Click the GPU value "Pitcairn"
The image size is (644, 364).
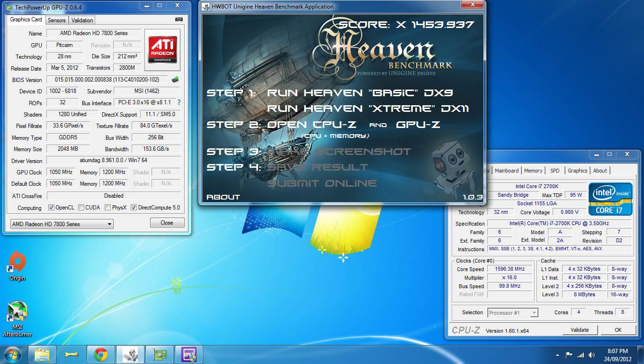click(x=64, y=45)
